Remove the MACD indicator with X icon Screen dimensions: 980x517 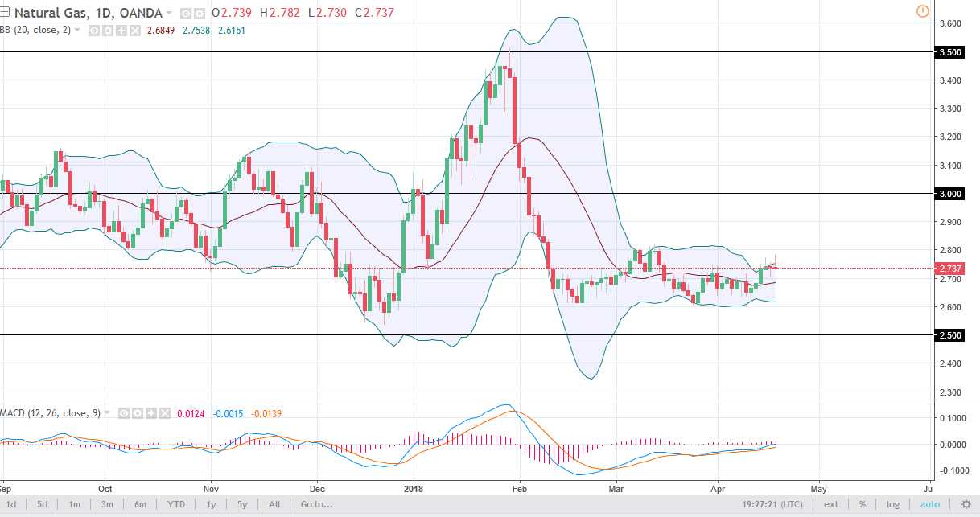click(165, 413)
